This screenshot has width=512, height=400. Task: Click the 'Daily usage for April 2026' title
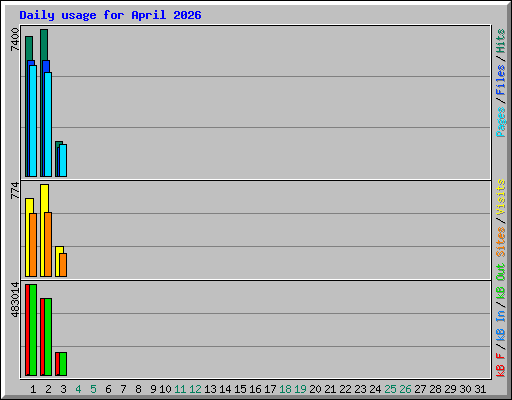(x=110, y=15)
